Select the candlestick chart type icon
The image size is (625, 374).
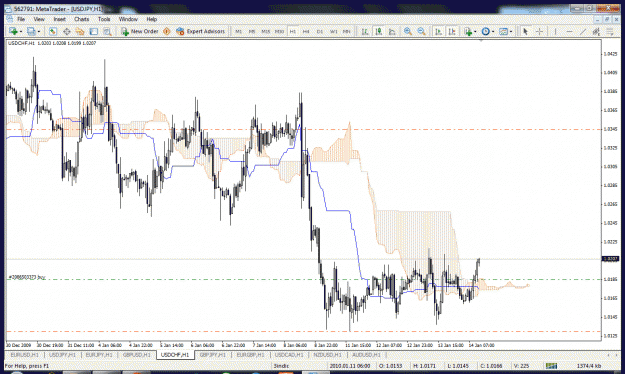(x=378, y=31)
